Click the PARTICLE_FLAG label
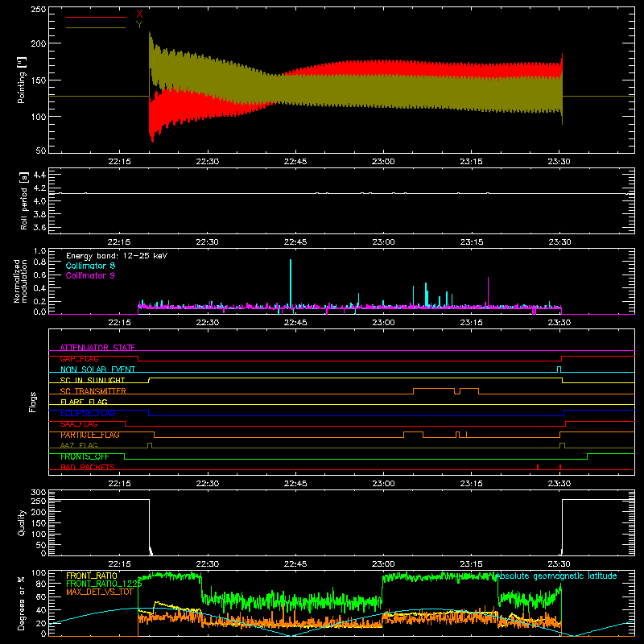This screenshot has width=644, height=644. [x=90, y=435]
